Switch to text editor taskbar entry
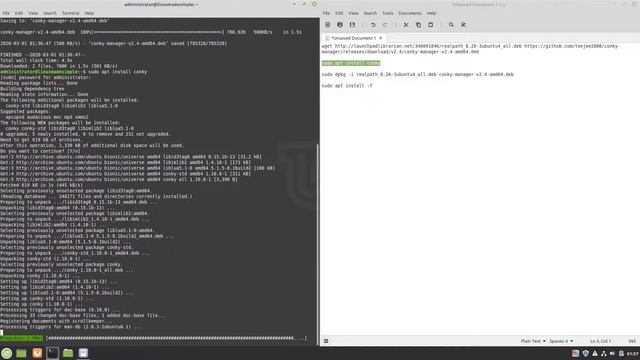The height and width of the screenshot is (360, 640). click(x=83, y=353)
